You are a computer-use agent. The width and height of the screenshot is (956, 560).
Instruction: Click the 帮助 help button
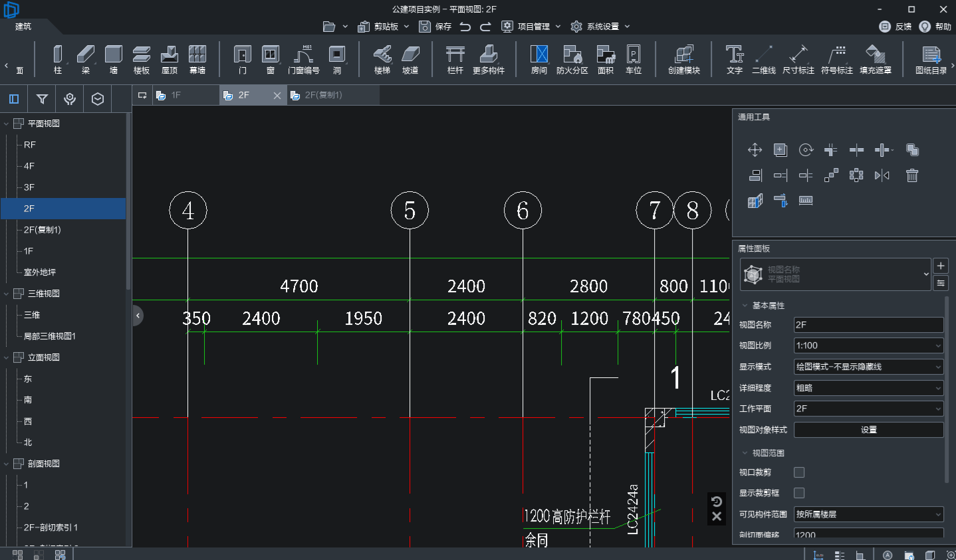[x=935, y=27]
